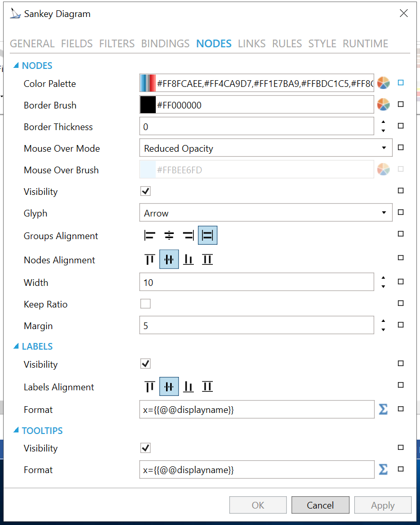The width and height of the screenshot is (420, 525).
Task: Open expression editor for Labels Format
Action: [x=383, y=409]
